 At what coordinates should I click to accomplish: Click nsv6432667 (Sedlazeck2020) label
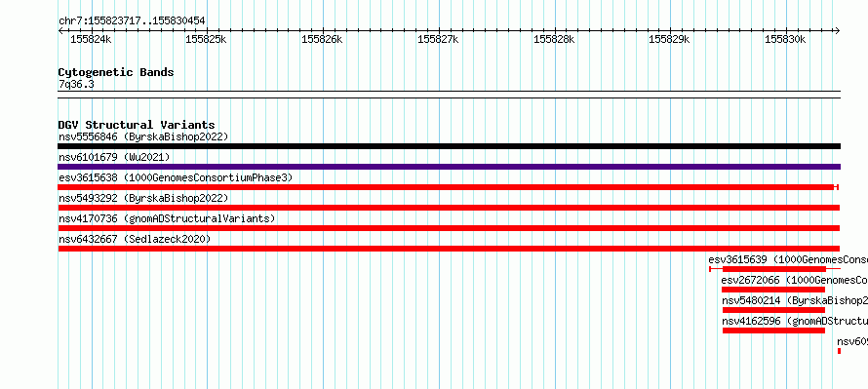pos(135,239)
